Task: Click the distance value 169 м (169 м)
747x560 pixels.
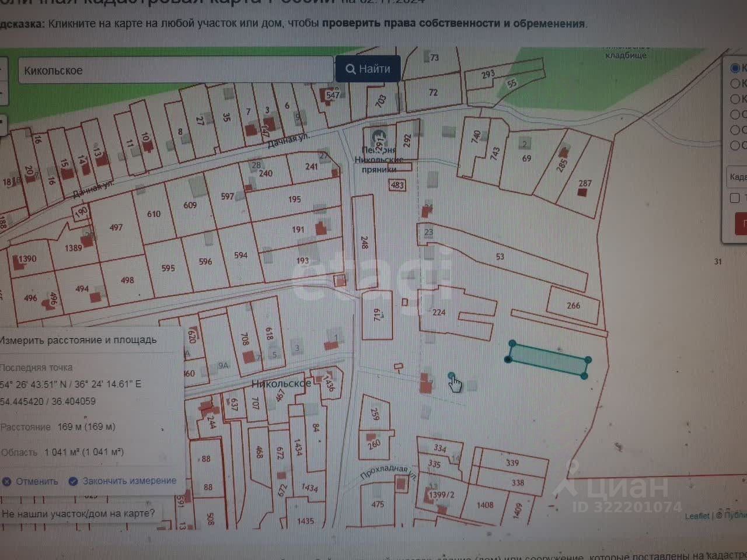Action: pos(86,427)
